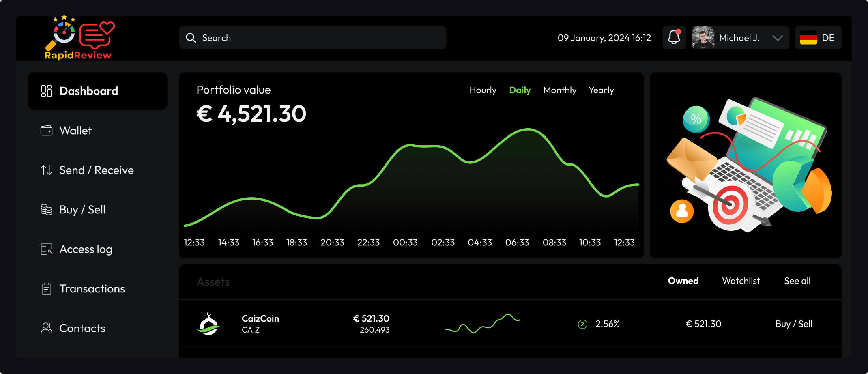
Task: Click the CaizCoin asset logo
Action: coord(209,324)
